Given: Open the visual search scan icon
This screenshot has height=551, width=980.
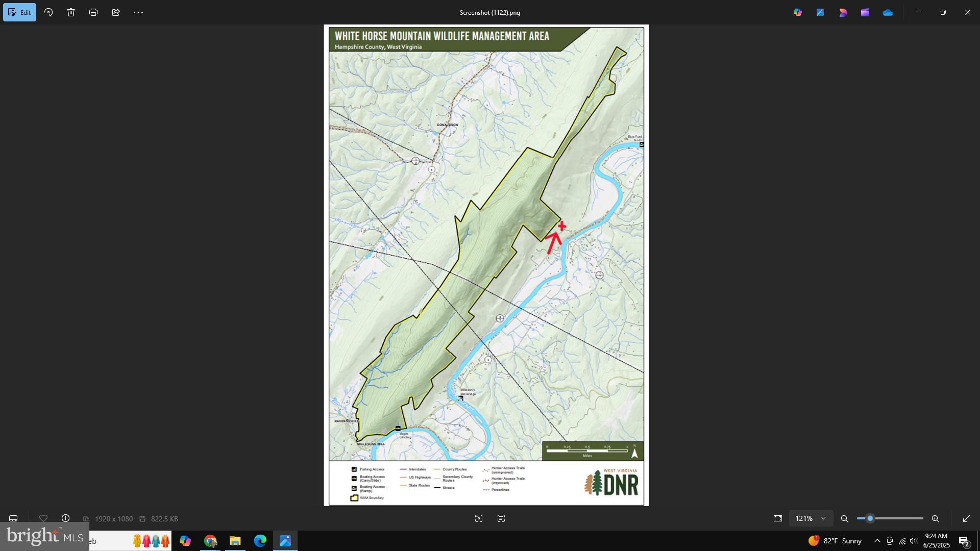Looking at the screenshot, I should (x=479, y=518).
